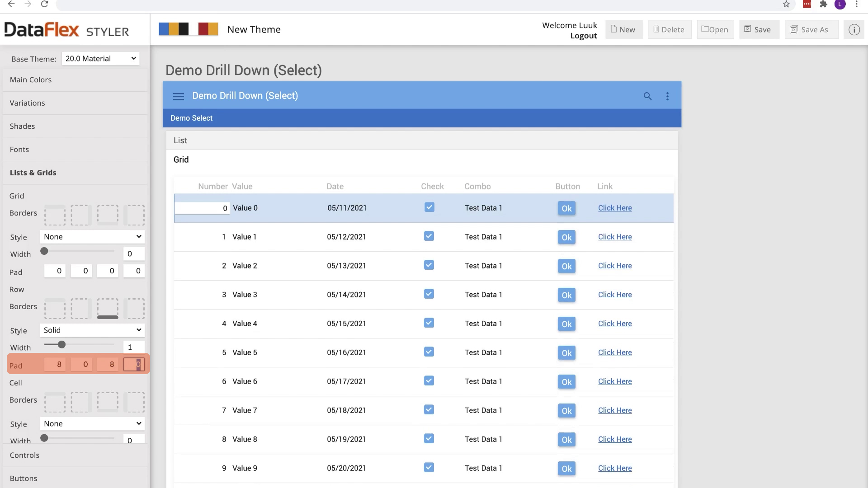The height and width of the screenshot is (488, 868).
Task: Toggle the Cell left border icon
Action: pos(134,402)
